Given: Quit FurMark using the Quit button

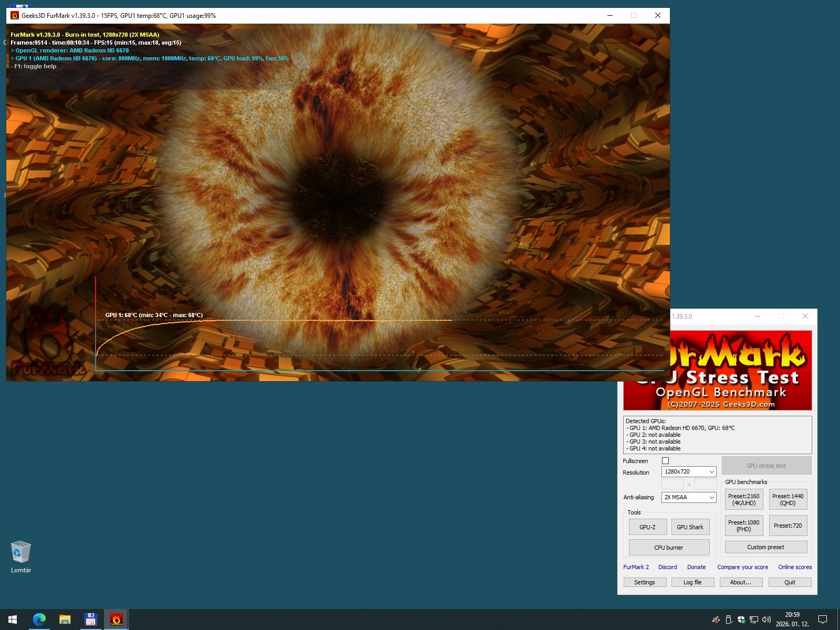Looking at the screenshot, I should click(790, 582).
